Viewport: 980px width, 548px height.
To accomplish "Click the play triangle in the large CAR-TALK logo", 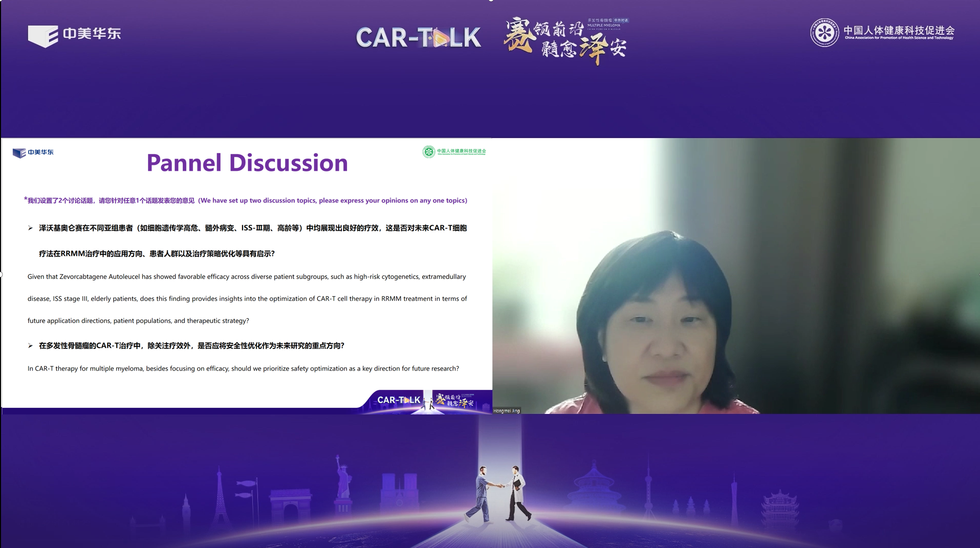I will tap(440, 38).
